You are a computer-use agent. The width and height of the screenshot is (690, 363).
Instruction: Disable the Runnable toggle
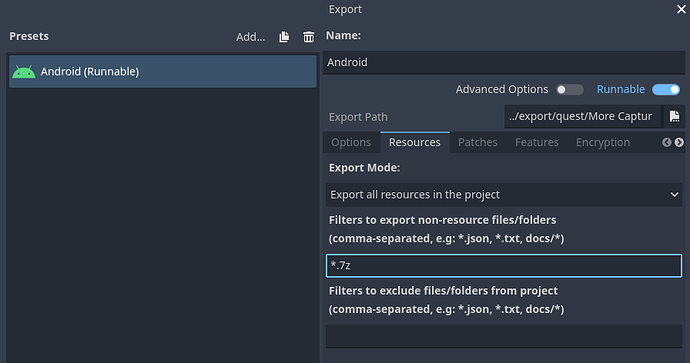pos(666,90)
